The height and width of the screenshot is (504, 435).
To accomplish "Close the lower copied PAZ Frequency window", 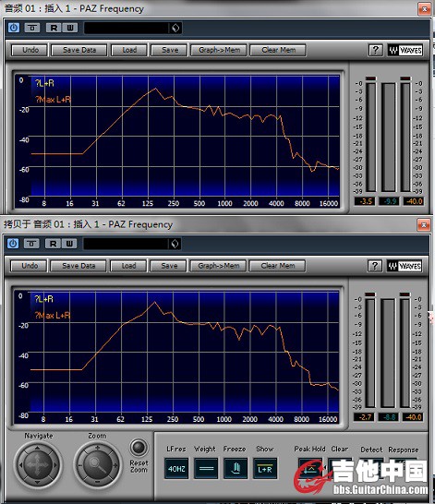I will coord(424,225).
